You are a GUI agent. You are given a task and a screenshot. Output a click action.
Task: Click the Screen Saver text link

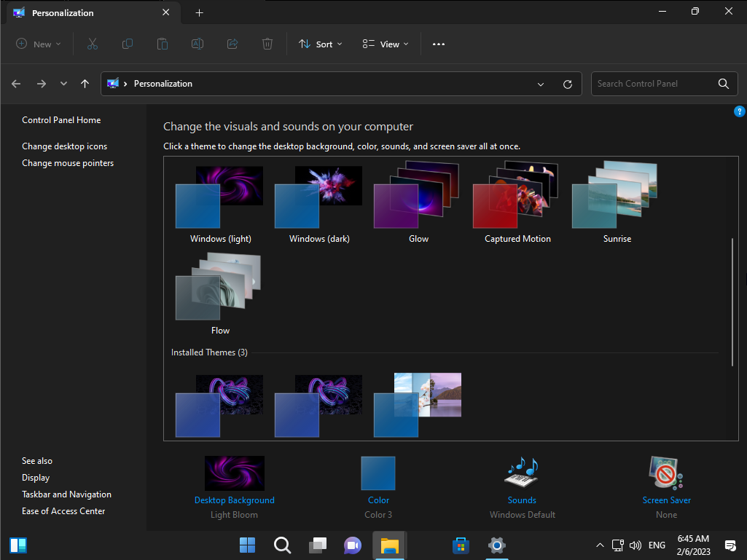tap(667, 500)
